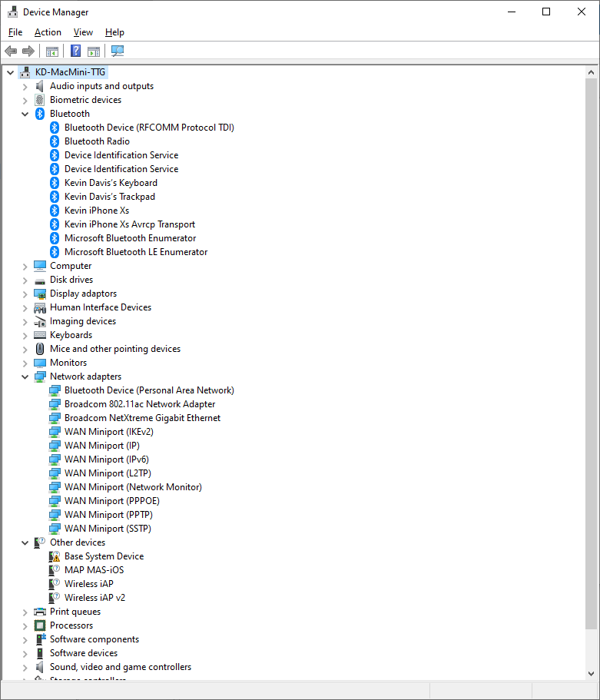Screen dimensions: 600x700
Task: Click the KD-MacMini-TTG computer icon
Action: click(25, 72)
